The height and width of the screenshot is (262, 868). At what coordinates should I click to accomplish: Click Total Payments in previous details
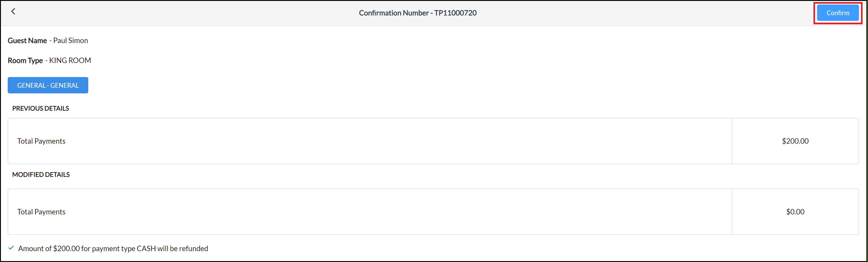[41, 141]
